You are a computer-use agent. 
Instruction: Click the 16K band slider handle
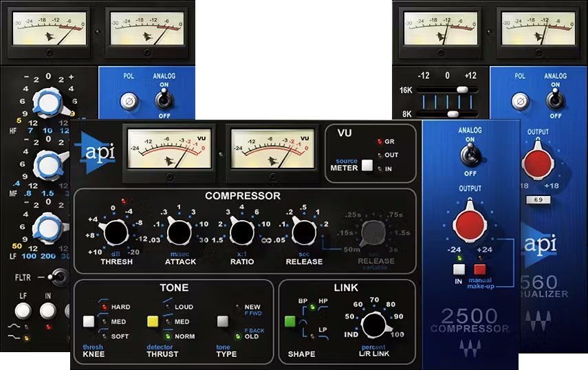coord(464,89)
